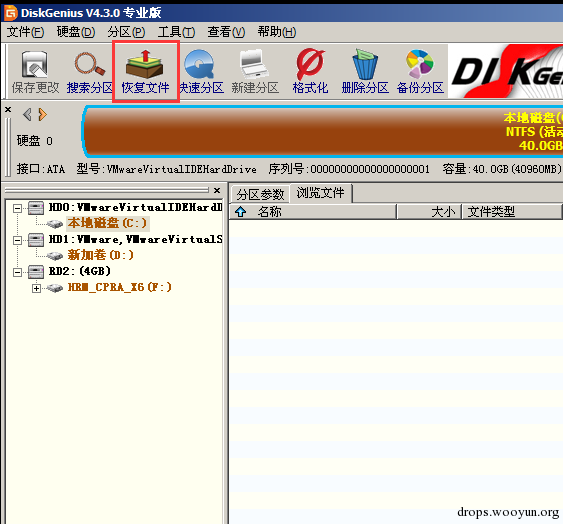This screenshot has height=524, width=563.
Task: Start Quick Partition (快速分区) tool
Action: [201, 72]
